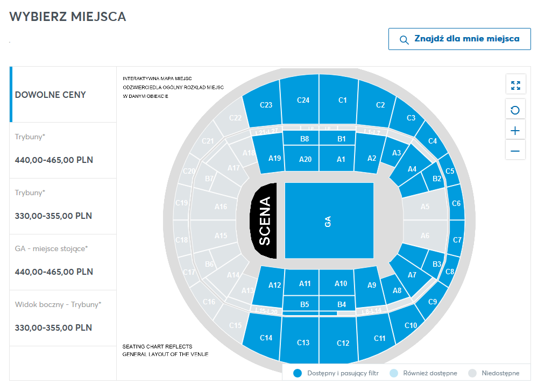Viewport: 552px width, 392px height.
Task: Click the 'Znajdź dla mnie miejsca' button
Action: coord(459,39)
